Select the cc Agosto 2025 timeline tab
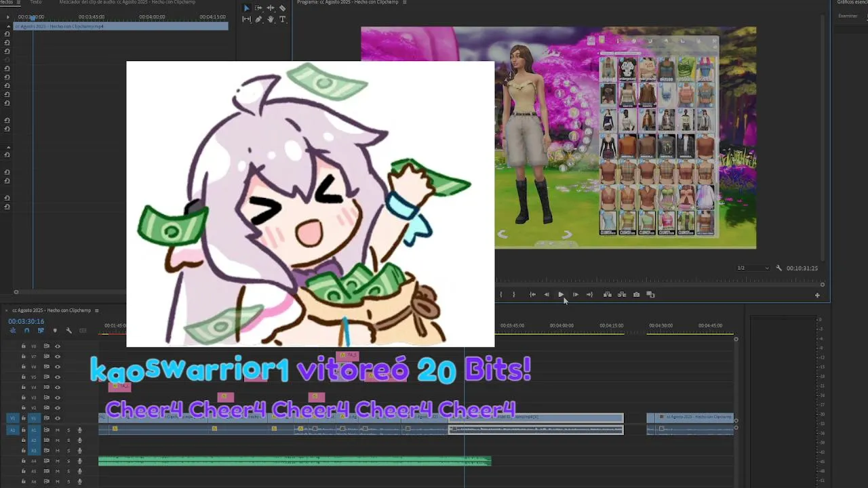Screen dimensions: 868x488 coord(51,310)
